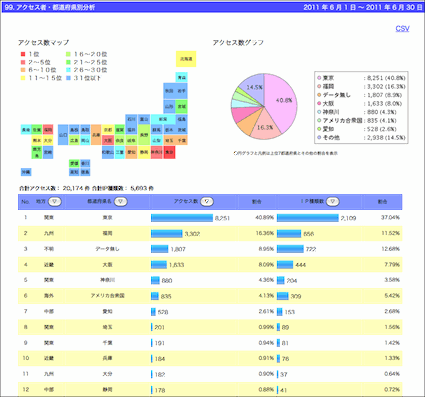425x397 pixels.
Task: Click the 2,109 IP bar in row 1
Action: pyautogui.click(x=308, y=218)
